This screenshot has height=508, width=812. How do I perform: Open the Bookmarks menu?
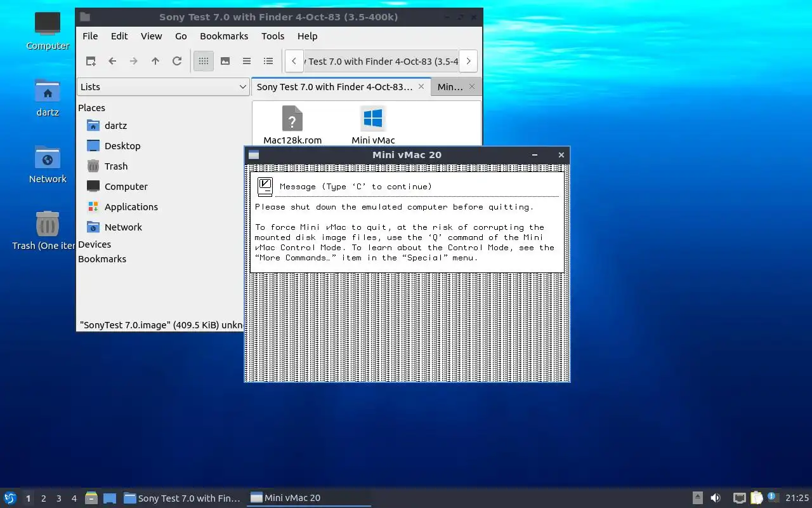point(224,36)
